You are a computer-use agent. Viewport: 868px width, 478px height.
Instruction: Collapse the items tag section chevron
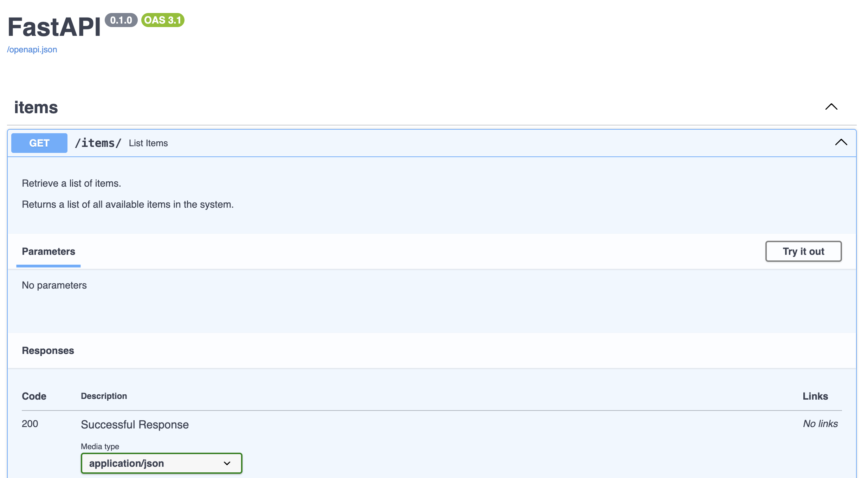point(831,107)
